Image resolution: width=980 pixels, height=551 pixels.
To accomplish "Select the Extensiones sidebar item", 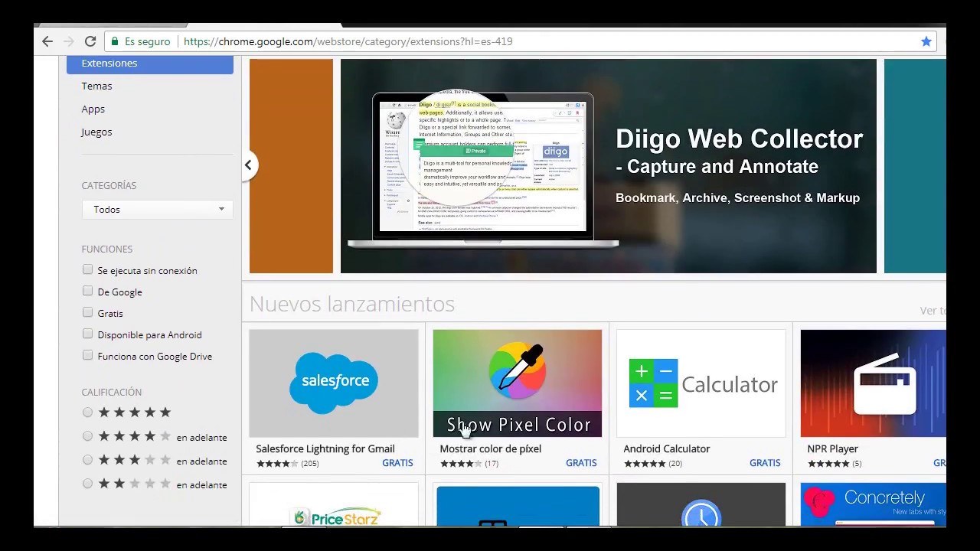I will [150, 64].
